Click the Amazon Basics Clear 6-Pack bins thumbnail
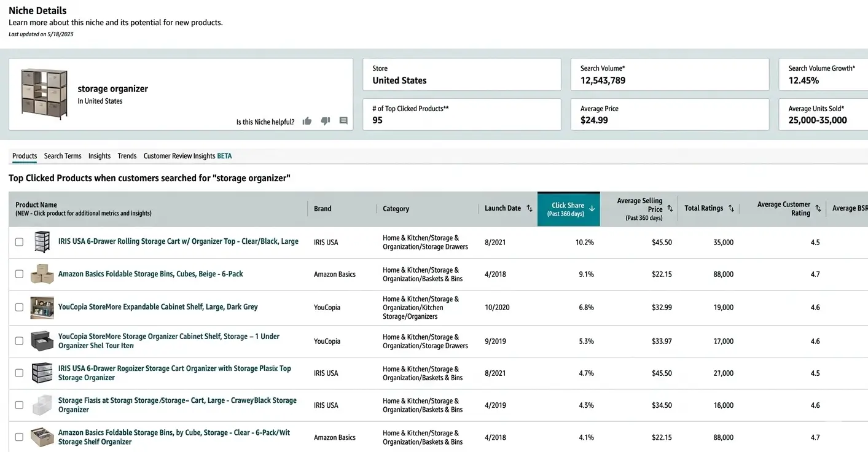 (42, 437)
